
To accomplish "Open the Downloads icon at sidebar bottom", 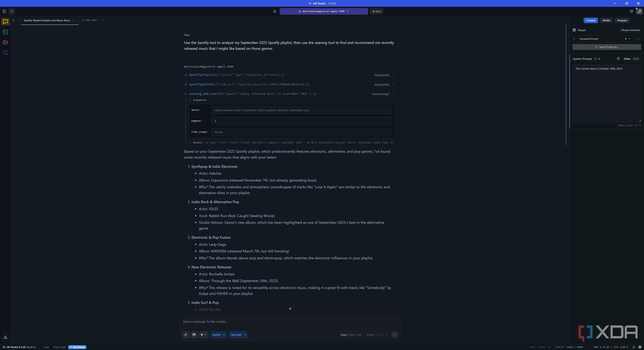I will [x=5, y=337].
